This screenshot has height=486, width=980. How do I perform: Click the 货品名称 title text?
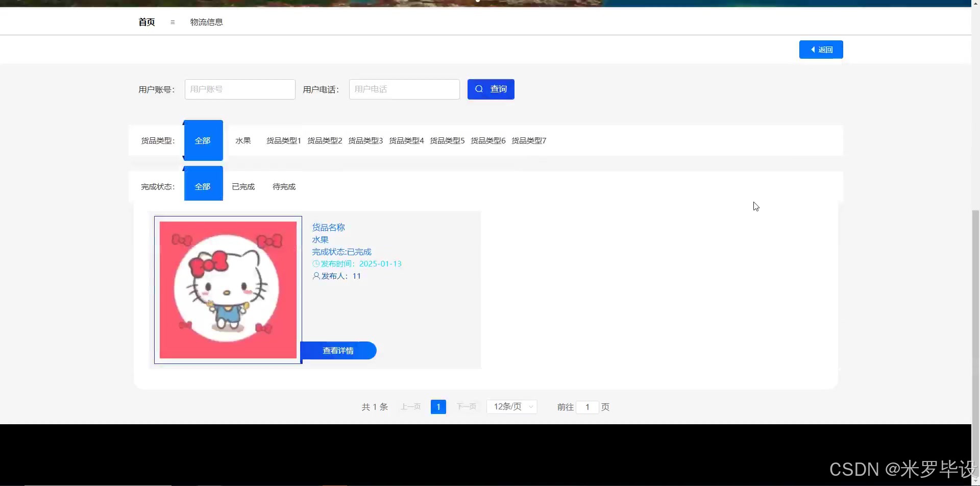(x=328, y=227)
